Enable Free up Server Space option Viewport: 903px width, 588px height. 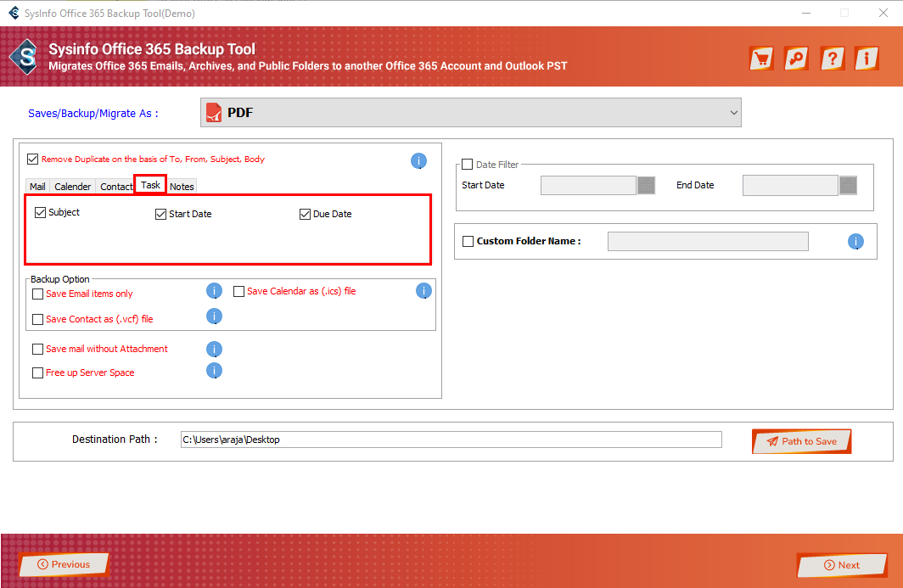[38, 373]
